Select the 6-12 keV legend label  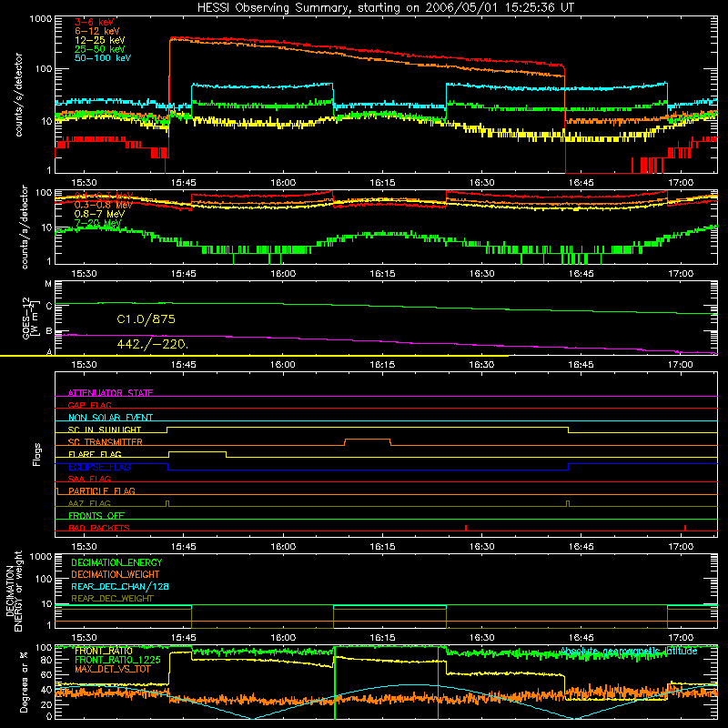[x=97, y=31]
